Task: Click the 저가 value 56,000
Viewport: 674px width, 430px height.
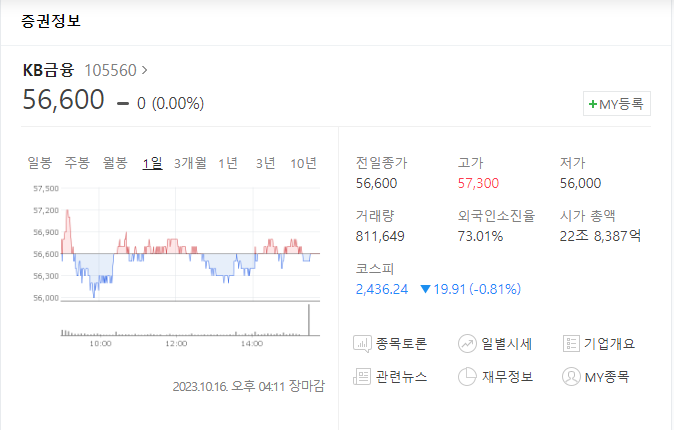Action: coord(580,183)
